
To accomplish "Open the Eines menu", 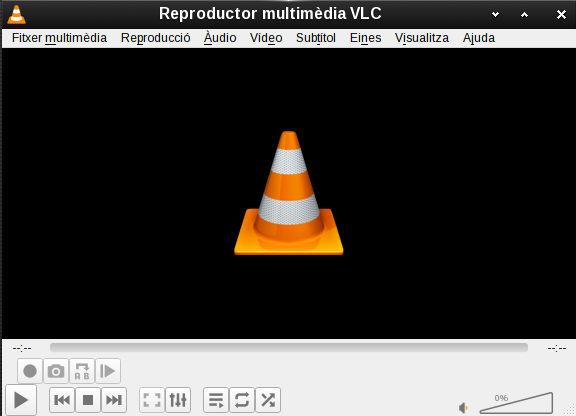I will (x=366, y=38).
